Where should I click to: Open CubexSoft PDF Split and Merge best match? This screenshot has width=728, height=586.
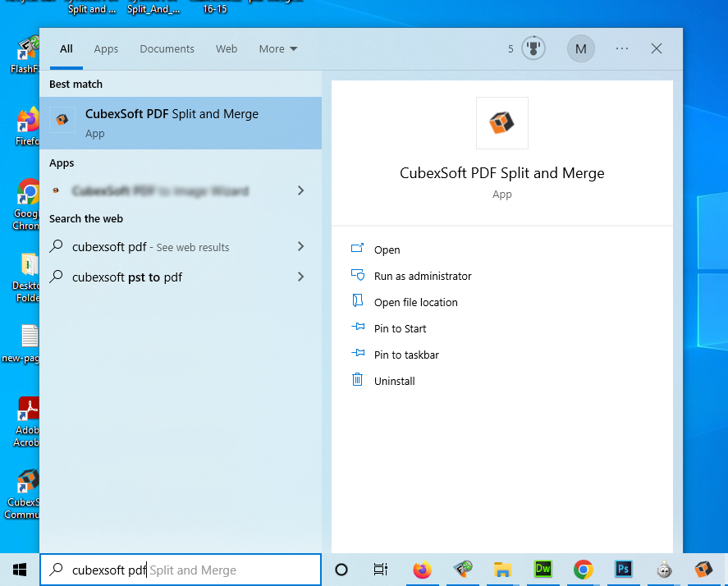(181, 123)
